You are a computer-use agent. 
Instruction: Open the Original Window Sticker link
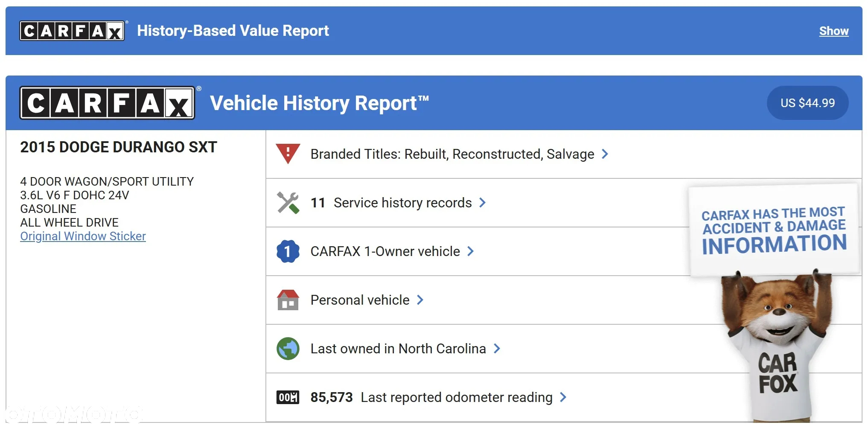tap(83, 236)
